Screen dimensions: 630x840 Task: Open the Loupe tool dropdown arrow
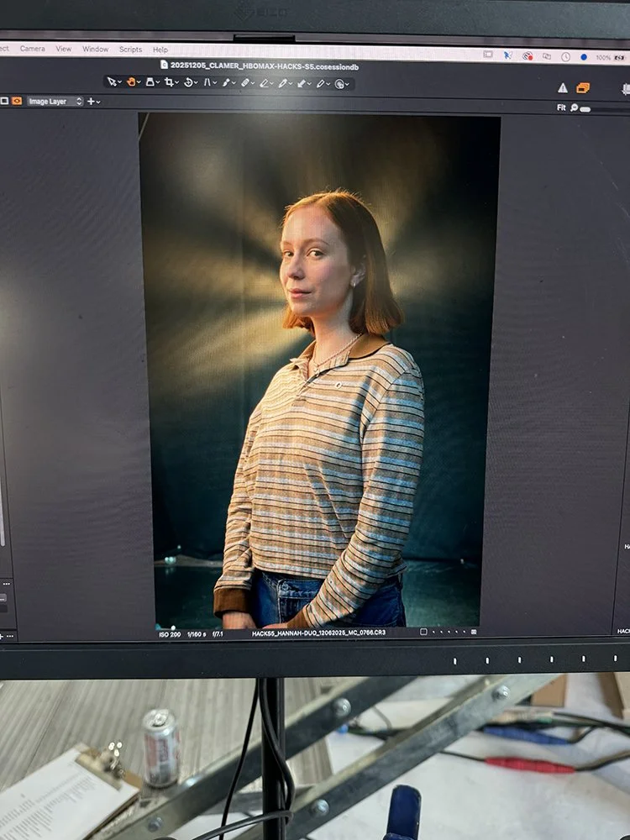(158, 82)
